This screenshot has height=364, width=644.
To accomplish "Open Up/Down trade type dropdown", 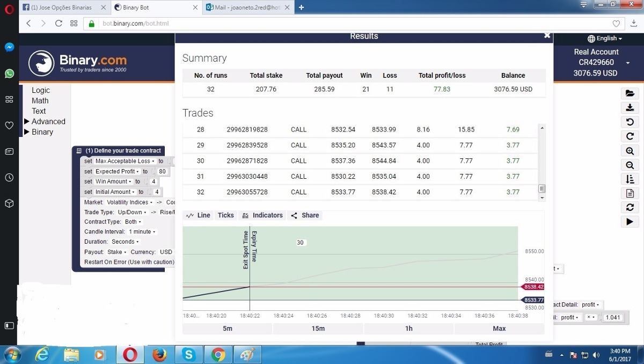I will [x=131, y=213].
